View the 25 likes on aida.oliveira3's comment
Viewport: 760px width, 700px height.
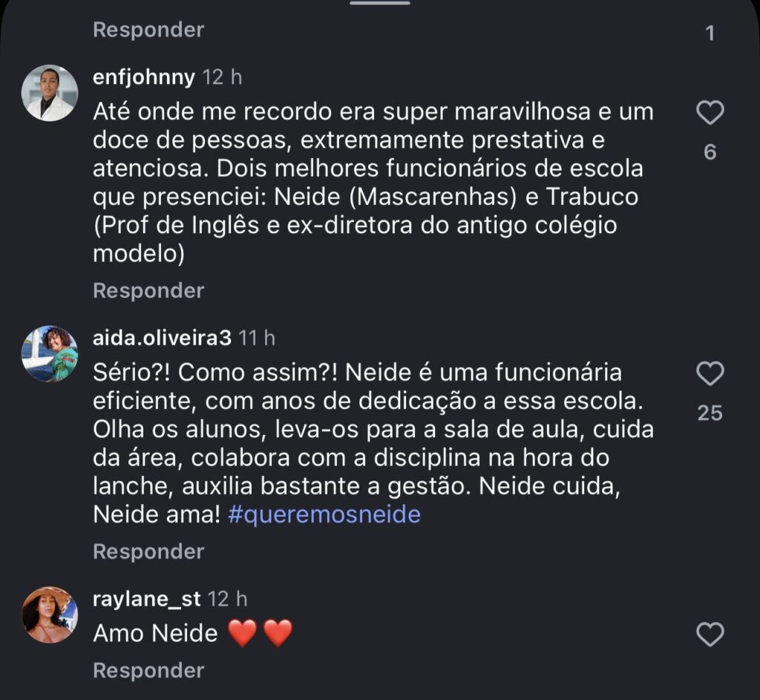pos(710,413)
